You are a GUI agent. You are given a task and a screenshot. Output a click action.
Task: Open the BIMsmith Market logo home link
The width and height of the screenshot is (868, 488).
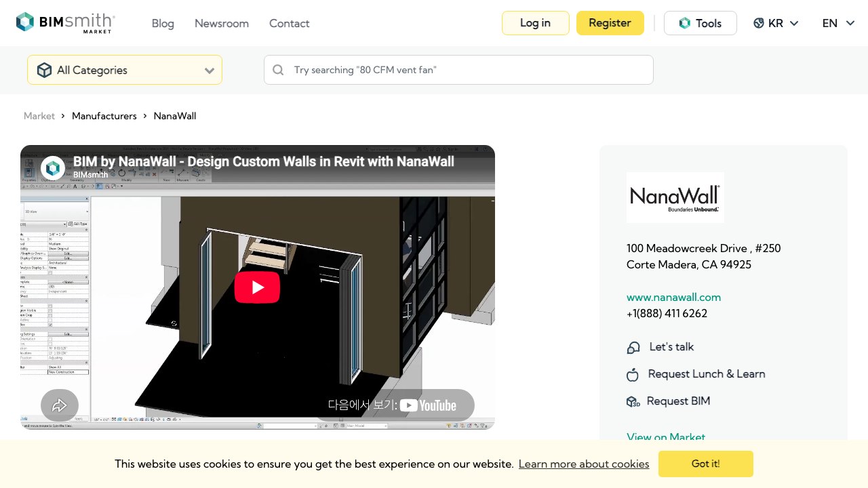point(66,23)
